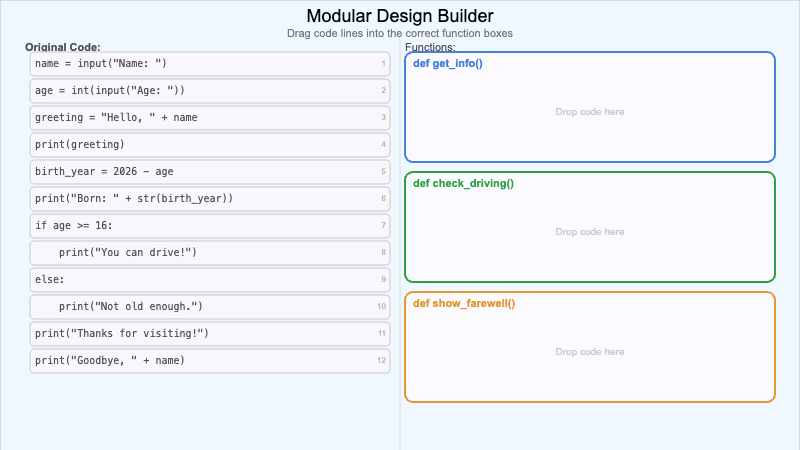The height and width of the screenshot is (450, 800).
Task: Select the print(greeting) code line
Action: point(210,145)
